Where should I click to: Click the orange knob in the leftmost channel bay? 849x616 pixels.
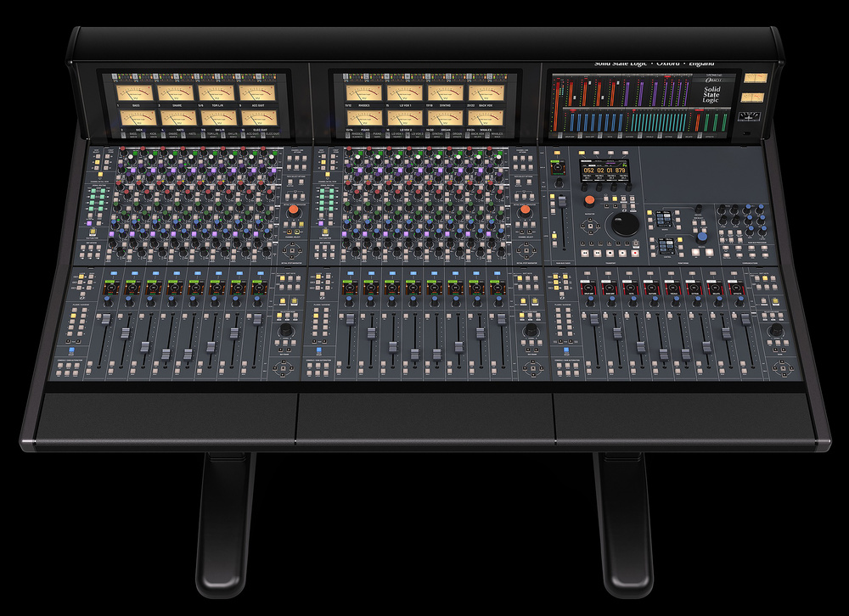295,209
